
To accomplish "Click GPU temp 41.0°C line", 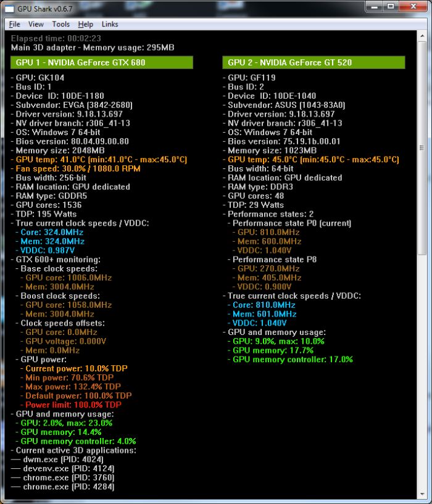I will [x=99, y=159].
